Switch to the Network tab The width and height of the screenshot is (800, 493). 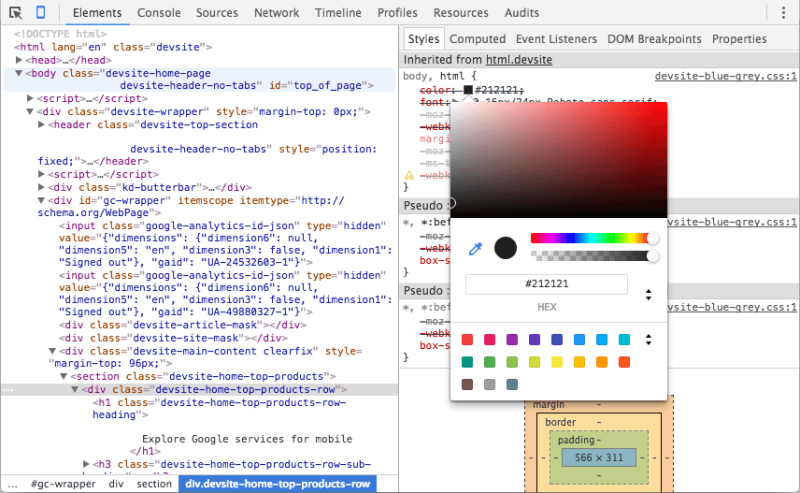coord(276,13)
